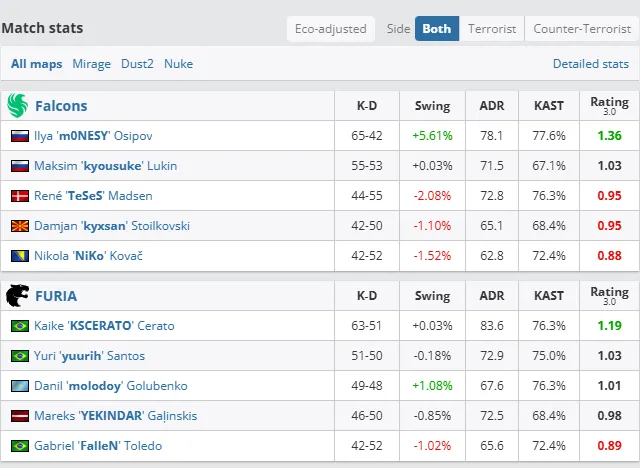Open Danil 'molodoy' Golubenko's player profile
The height and width of the screenshot is (468, 640).
click(x=111, y=386)
